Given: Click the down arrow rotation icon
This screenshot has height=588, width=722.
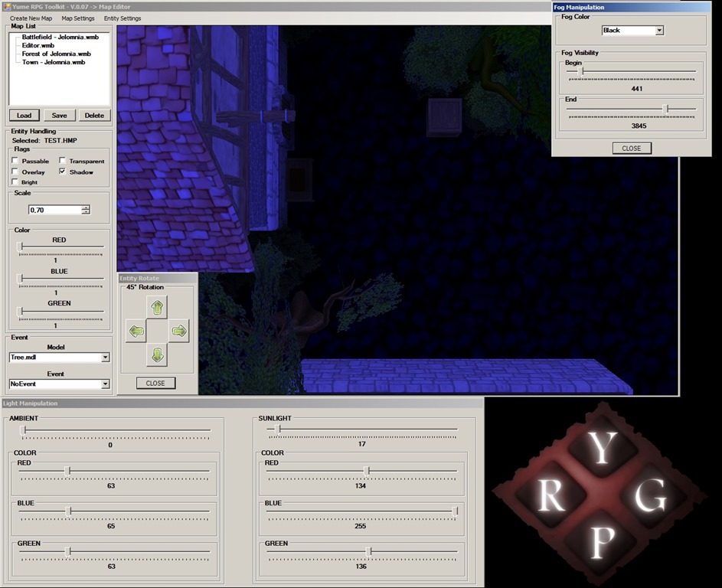Looking at the screenshot, I should point(156,354).
